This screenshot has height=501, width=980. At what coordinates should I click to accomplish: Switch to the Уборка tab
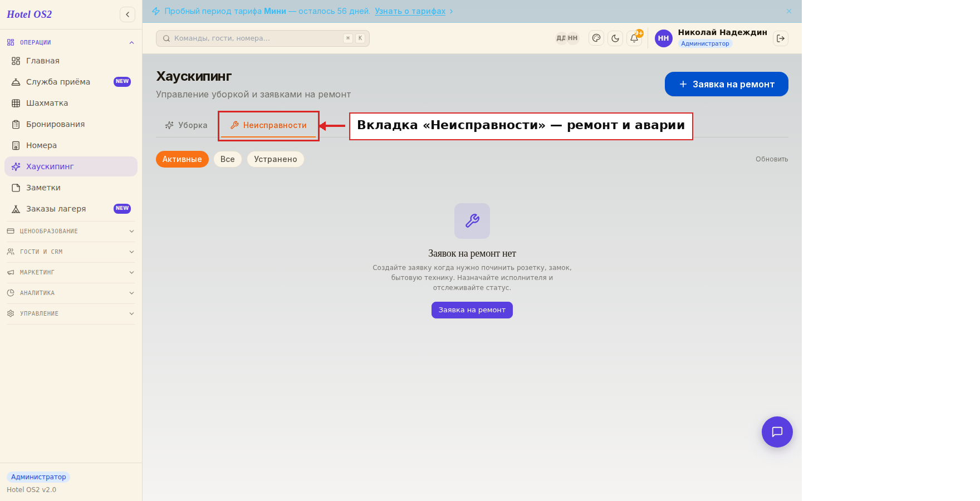(x=186, y=125)
